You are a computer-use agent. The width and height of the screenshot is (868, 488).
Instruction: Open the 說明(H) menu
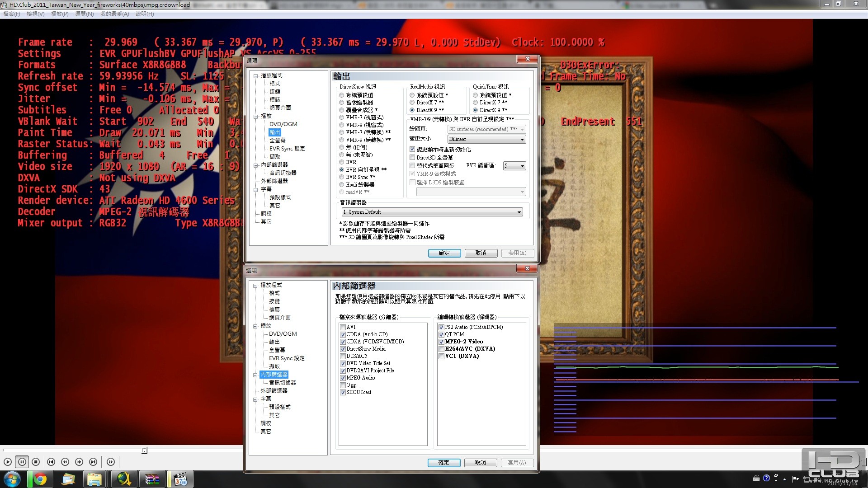point(145,14)
